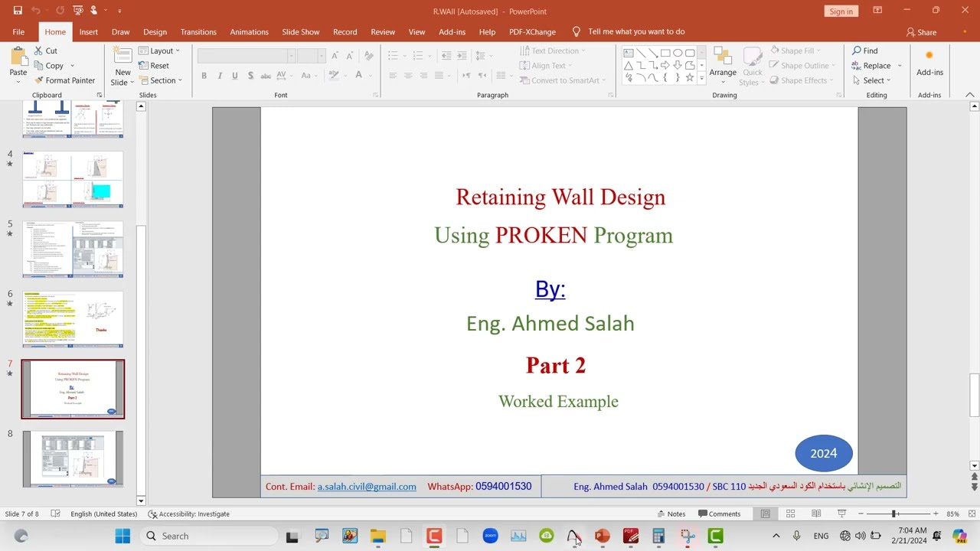Open the Shape Effects dropdown
Image resolution: width=980 pixels, height=551 pixels.
click(x=803, y=80)
